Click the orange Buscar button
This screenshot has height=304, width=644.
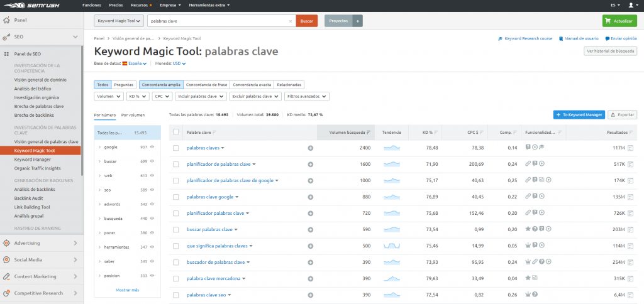pyautogui.click(x=306, y=21)
